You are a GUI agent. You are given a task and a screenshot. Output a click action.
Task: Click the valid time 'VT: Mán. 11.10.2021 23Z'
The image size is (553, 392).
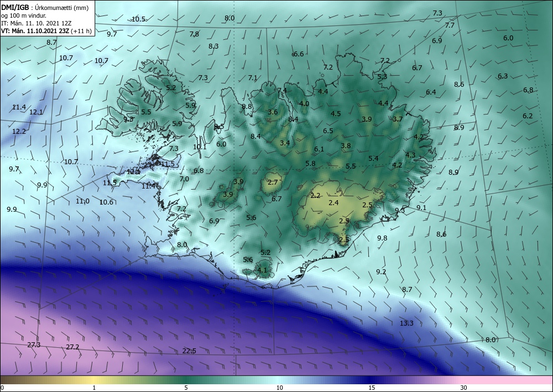point(35,31)
